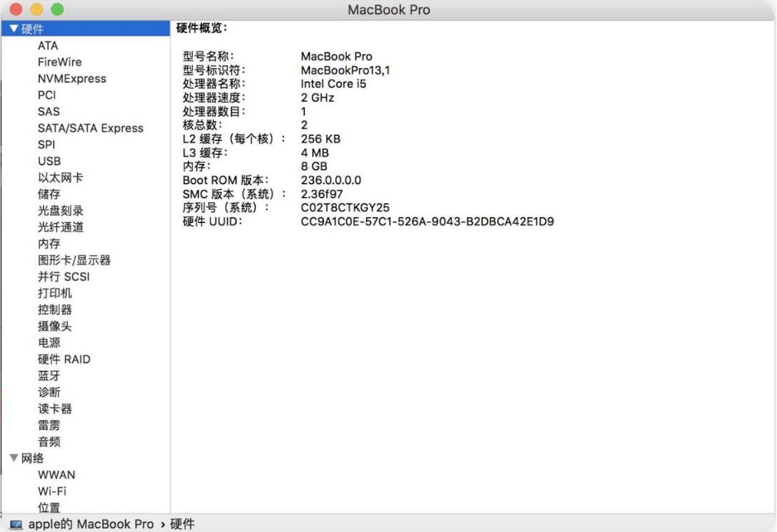Select Wi-Fi under 网络
Screen dimensions: 777x532
(52, 491)
